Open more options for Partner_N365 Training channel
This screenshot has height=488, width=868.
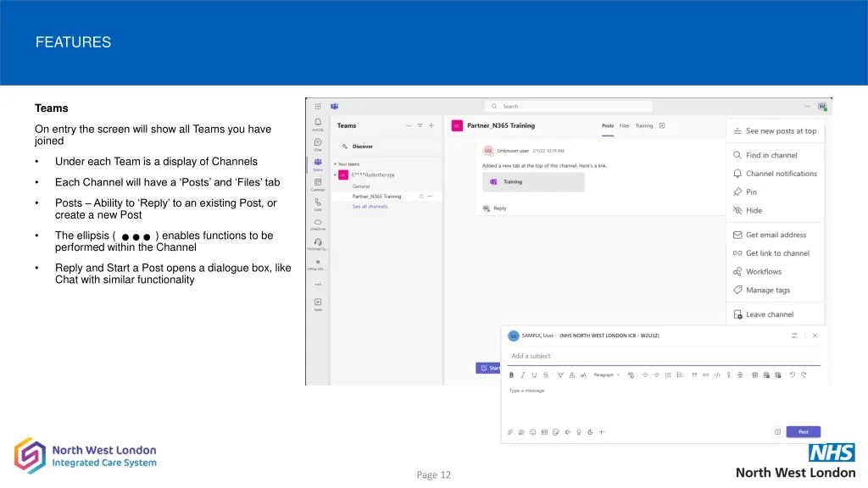430,197
